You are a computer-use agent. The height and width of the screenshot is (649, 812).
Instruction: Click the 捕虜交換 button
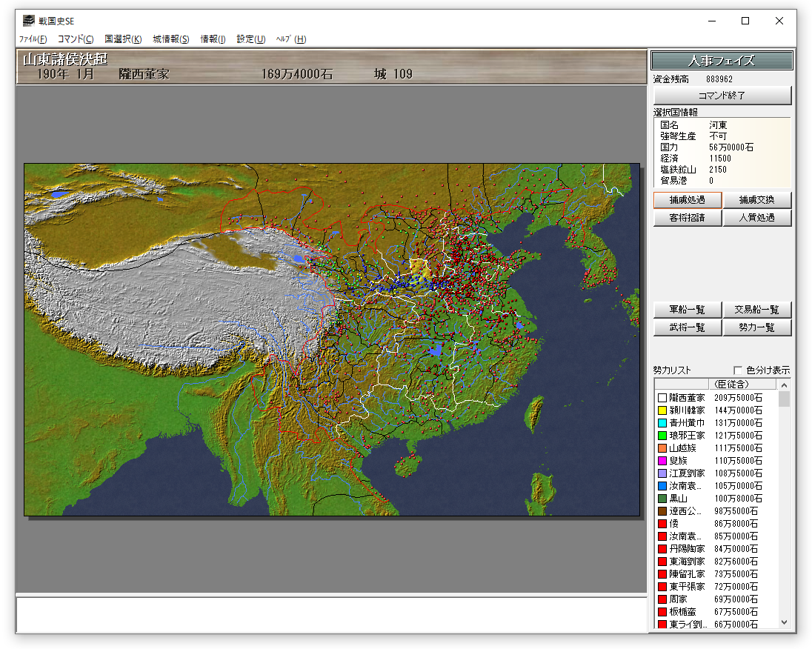[x=757, y=200]
